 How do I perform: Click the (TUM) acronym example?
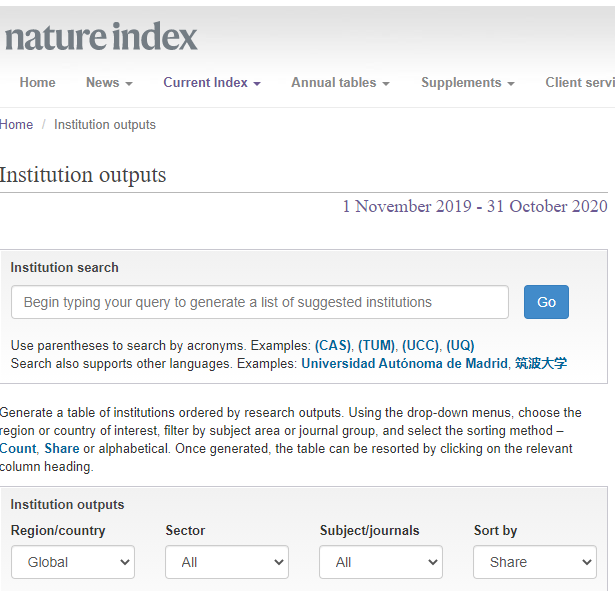point(377,346)
